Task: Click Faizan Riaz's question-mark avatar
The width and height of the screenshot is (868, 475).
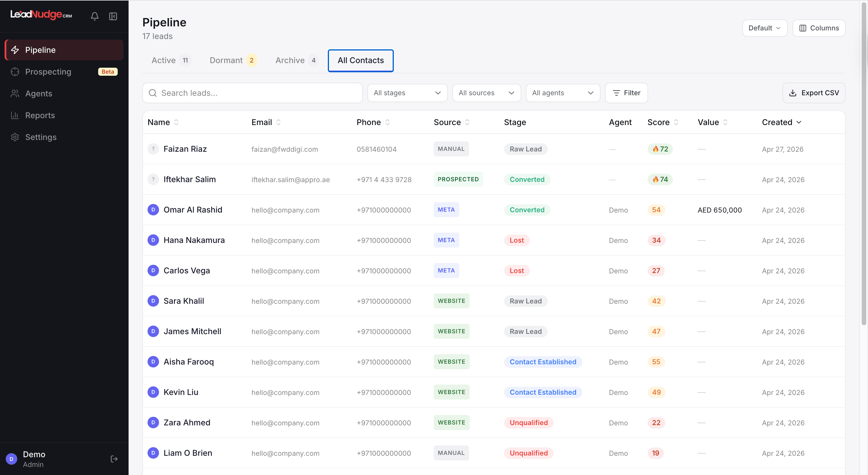Action: [x=153, y=149]
